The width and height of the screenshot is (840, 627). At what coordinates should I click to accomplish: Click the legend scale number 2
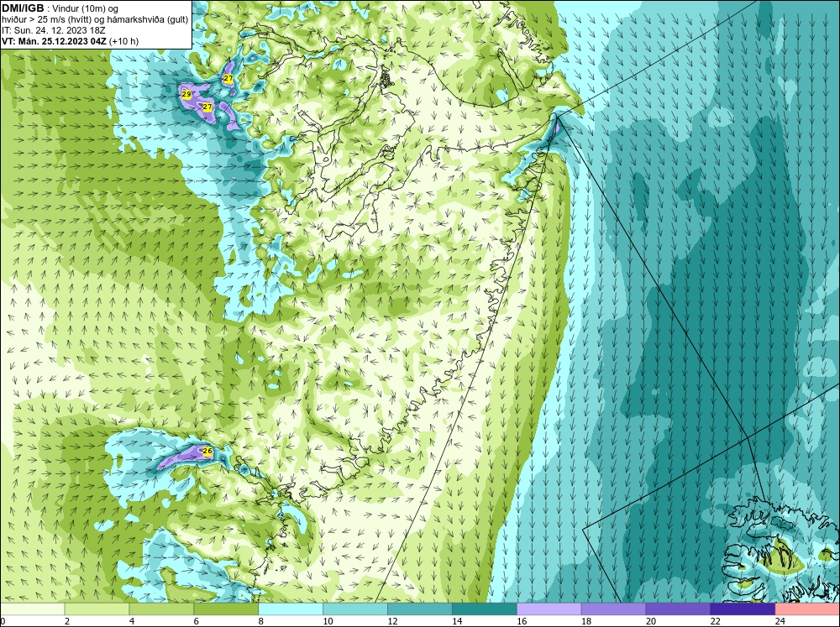(67, 621)
